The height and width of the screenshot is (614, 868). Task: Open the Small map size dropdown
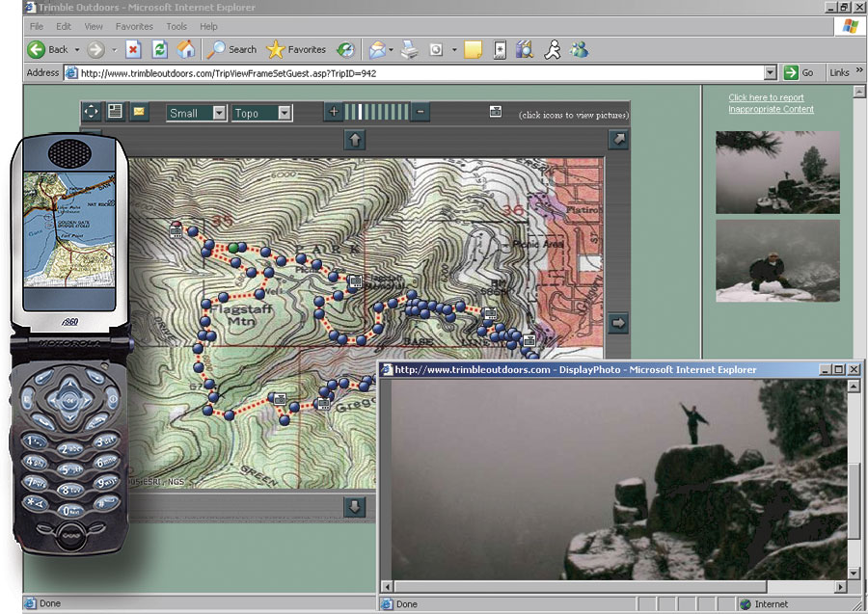219,113
